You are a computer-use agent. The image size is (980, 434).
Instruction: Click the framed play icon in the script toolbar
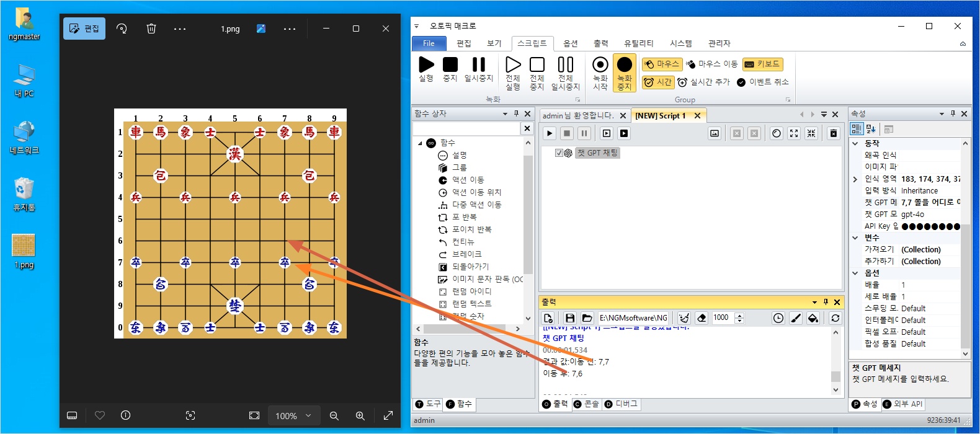click(x=607, y=133)
